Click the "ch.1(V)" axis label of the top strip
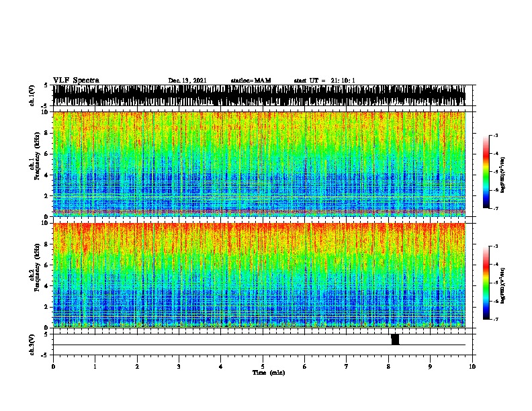 32,95
